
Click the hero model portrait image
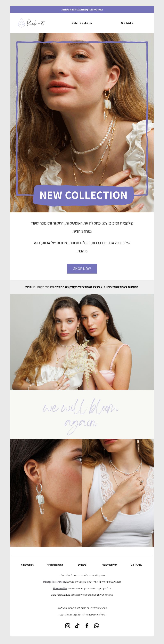point(82,123)
